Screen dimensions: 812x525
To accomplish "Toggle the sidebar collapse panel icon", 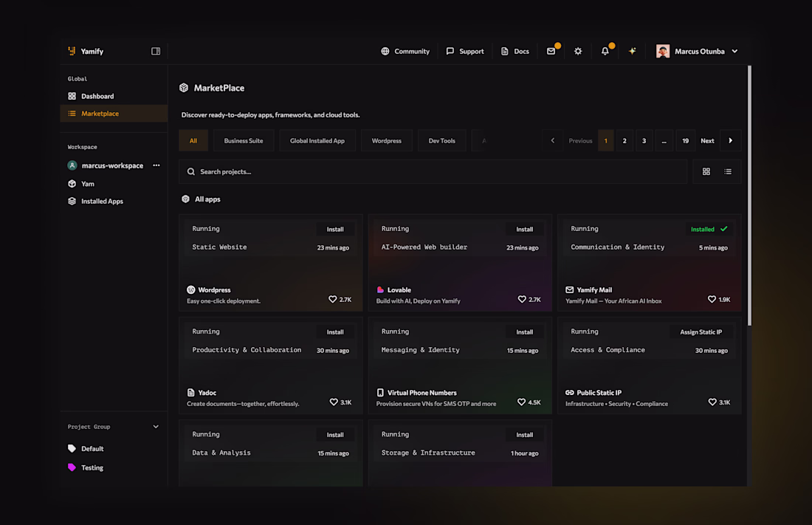I will click(156, 51).
